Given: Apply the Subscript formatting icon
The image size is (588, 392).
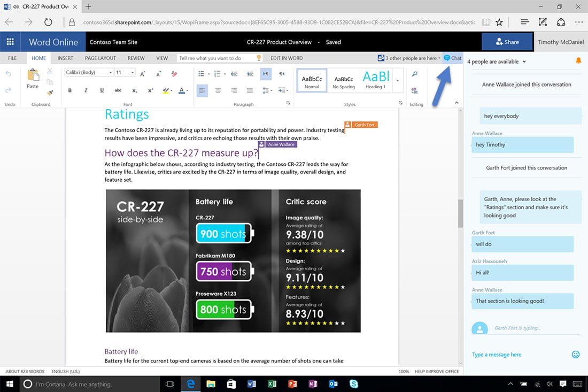Looking at the screenshot, I should (x=135, y=90).
